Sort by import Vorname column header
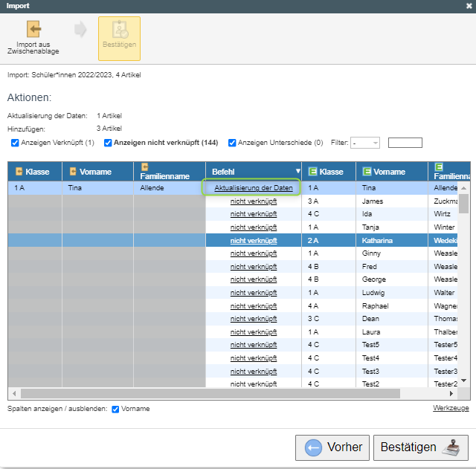The width and height of the screenshot is (476, 469). tap(97, 172)
